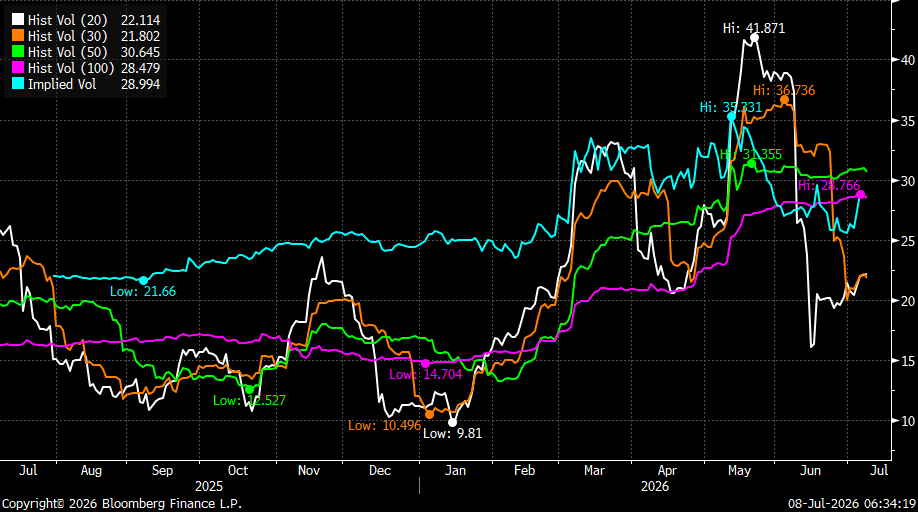
Task: Click the cyan Low: 21.66 marker dot
Action: (x=143, y=280)
